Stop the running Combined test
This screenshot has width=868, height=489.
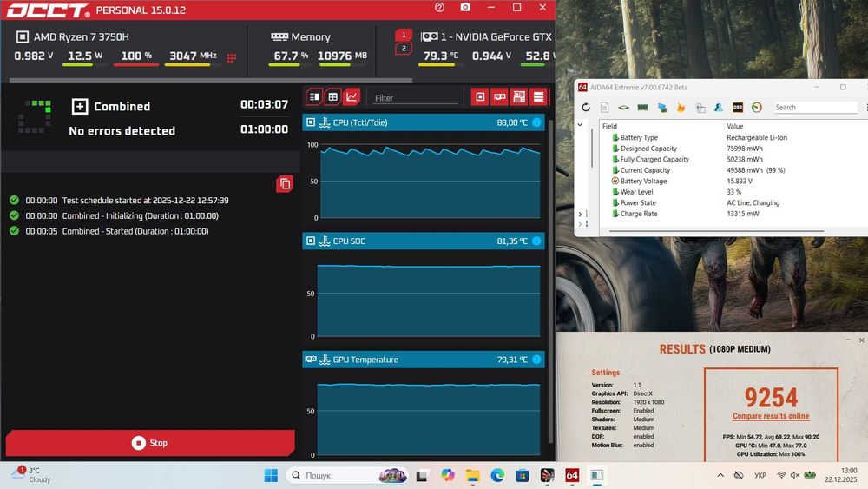point(150,443)
